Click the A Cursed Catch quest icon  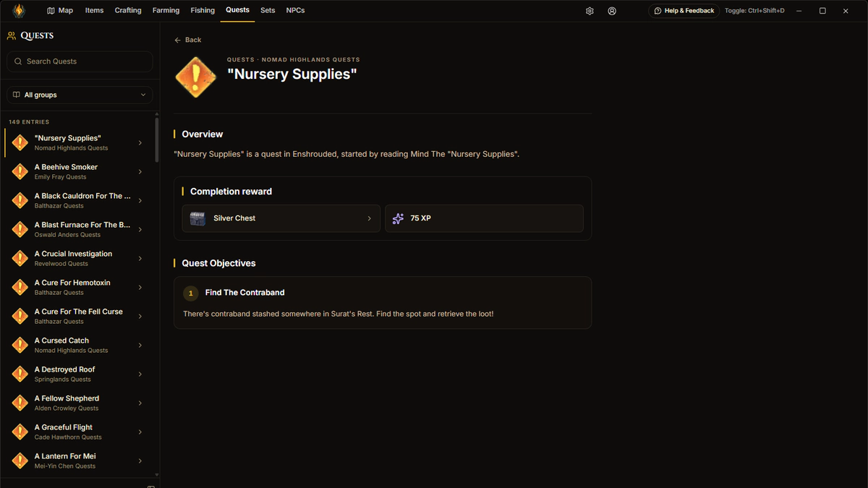point(20,345)
